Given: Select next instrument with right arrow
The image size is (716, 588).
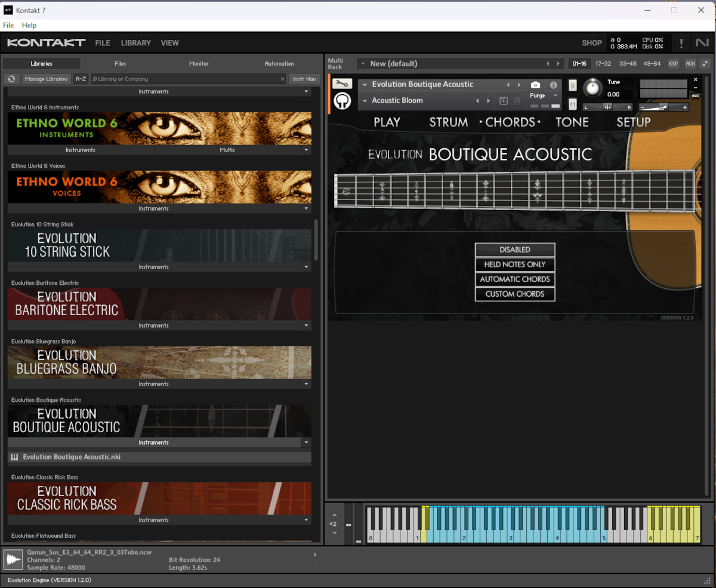Looking at the screenshot, I should 519,85.
